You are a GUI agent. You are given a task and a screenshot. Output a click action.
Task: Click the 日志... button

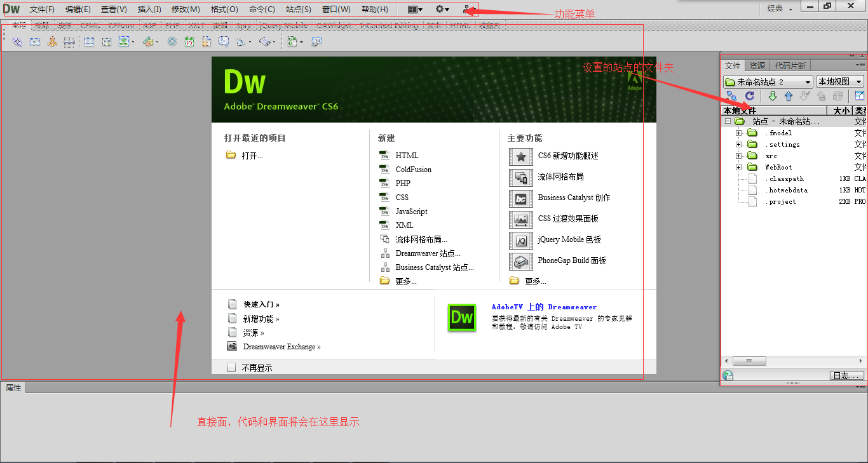(846, 375)
